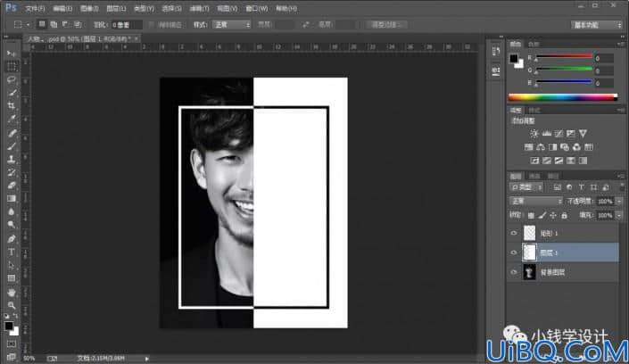Image resolution: width=629 pixels, height=364 pixels.
Task: Add Curves adjustment from Adjustments panel
Action: tap(559, 134)
